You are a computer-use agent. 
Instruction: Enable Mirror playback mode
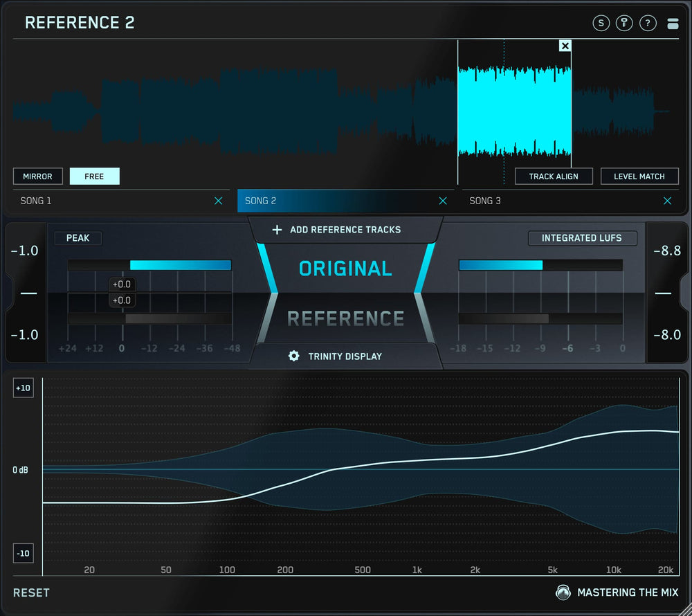[37, 176]
